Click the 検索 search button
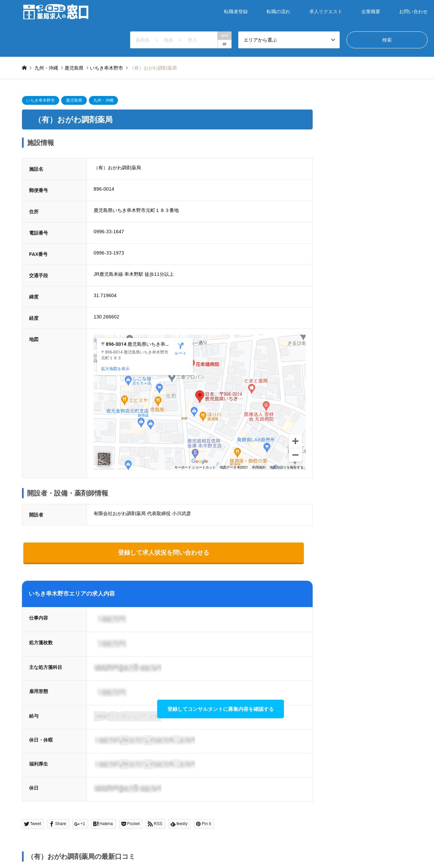The image size is (434, 868). [x=387, y=40]
